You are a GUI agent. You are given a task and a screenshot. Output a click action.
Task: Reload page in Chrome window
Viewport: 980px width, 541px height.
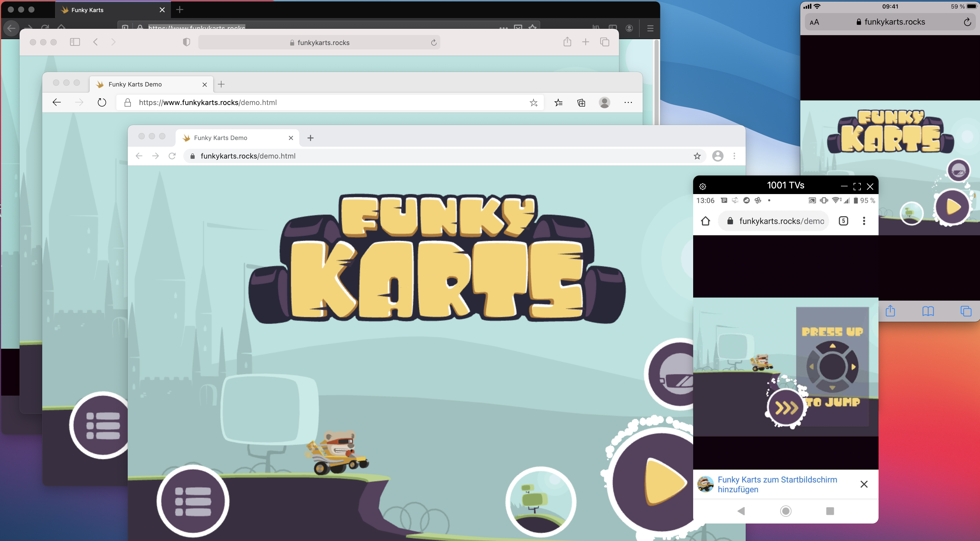click(172, 156)
